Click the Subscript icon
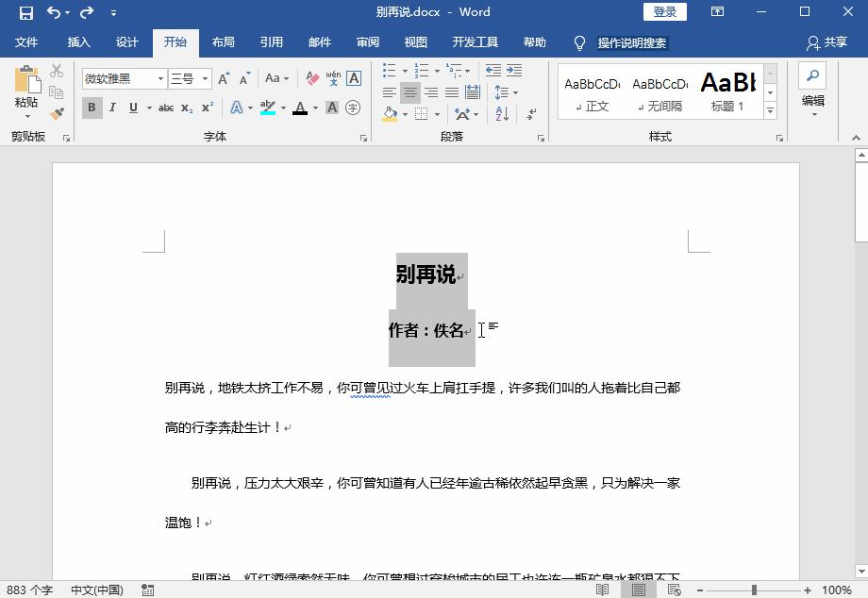Image resolution: width=868 pixels, height=598 pixels. (x=187, y=108)
